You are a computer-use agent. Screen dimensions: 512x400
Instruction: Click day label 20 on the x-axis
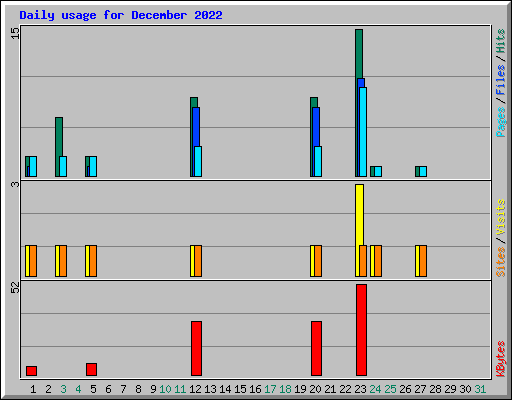[315, 389]
